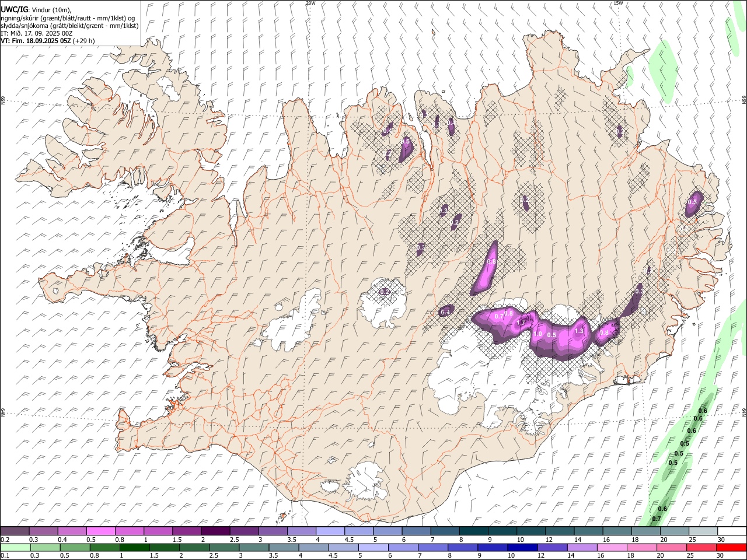The image size is (747, 560).
Task: Click the '1.0' snowfall value on map
Action: click(537, 334)
